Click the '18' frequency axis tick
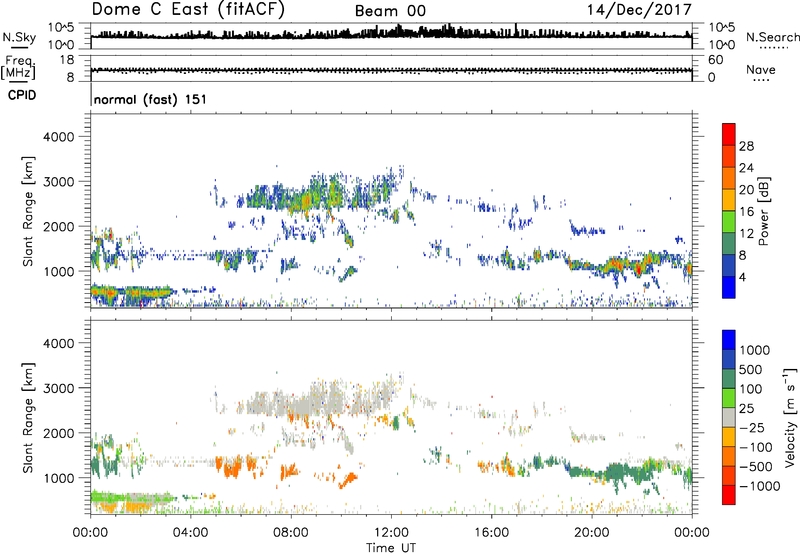Screen dimensions: 800x554 pyautogui.click(x=67, y=60)
